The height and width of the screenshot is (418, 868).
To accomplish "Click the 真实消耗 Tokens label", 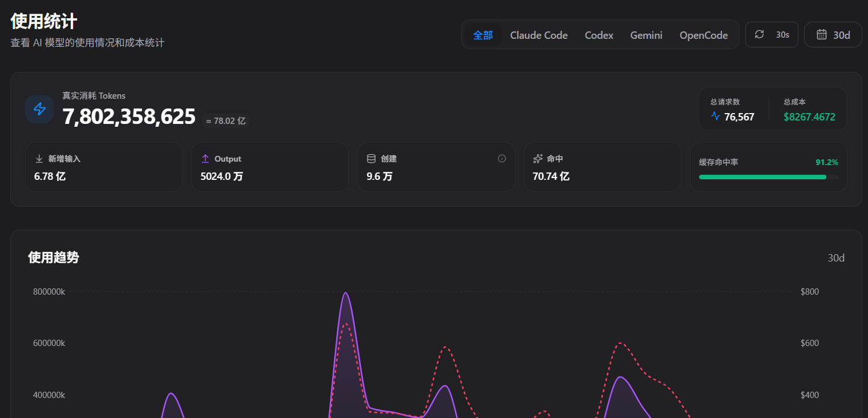I will (x=94, y=96).
